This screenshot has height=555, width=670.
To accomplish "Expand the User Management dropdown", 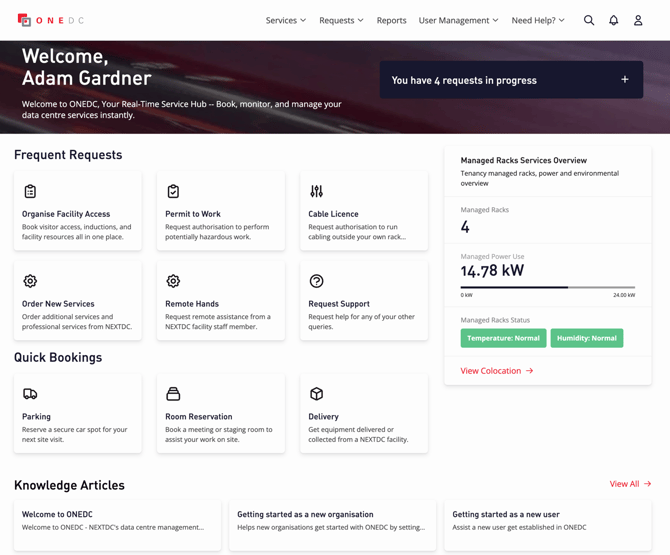I will click(x=458, y=20).
